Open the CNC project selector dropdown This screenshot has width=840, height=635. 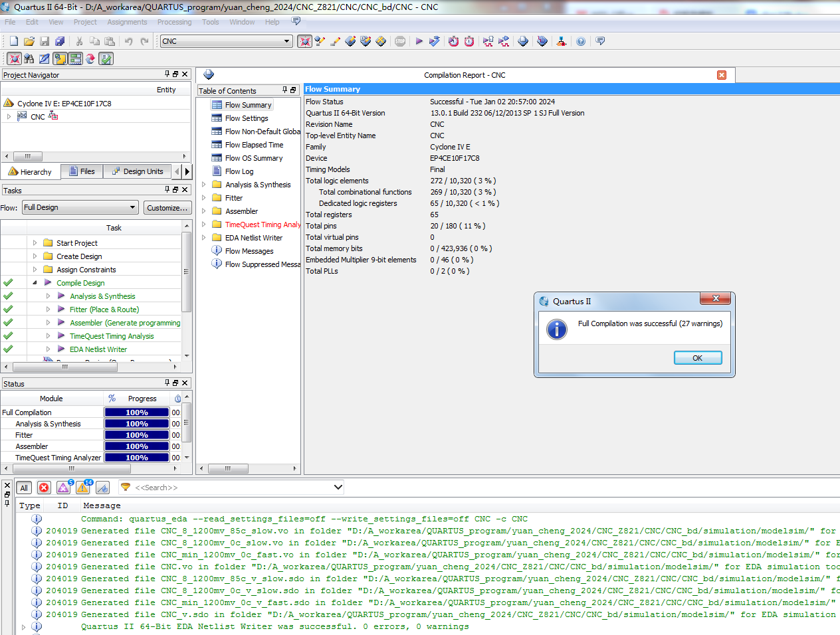226,41
